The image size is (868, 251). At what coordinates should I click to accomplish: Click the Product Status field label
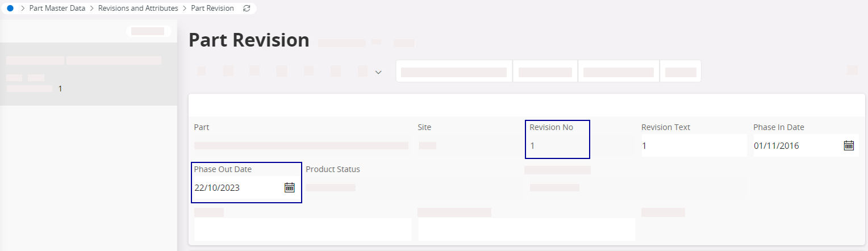333,169
